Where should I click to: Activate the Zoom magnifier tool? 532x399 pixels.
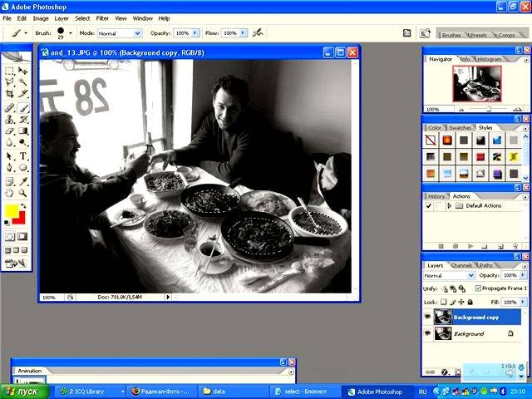pos(23,192)
